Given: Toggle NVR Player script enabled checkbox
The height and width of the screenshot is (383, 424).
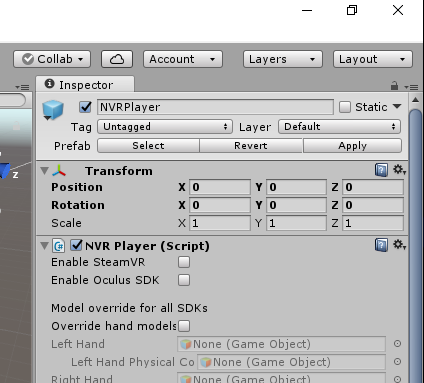Looking at the screenshot, I should tap(76, 246).
